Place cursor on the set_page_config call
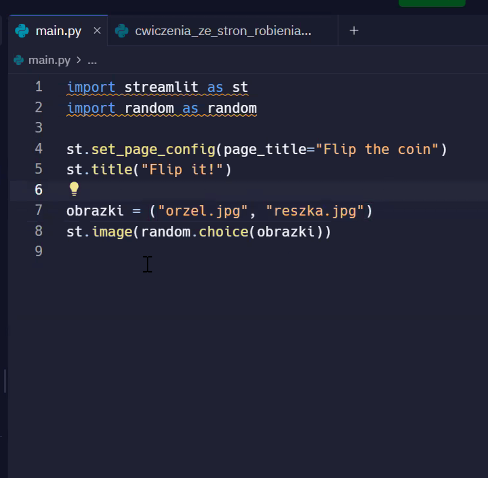 [154, 149]
